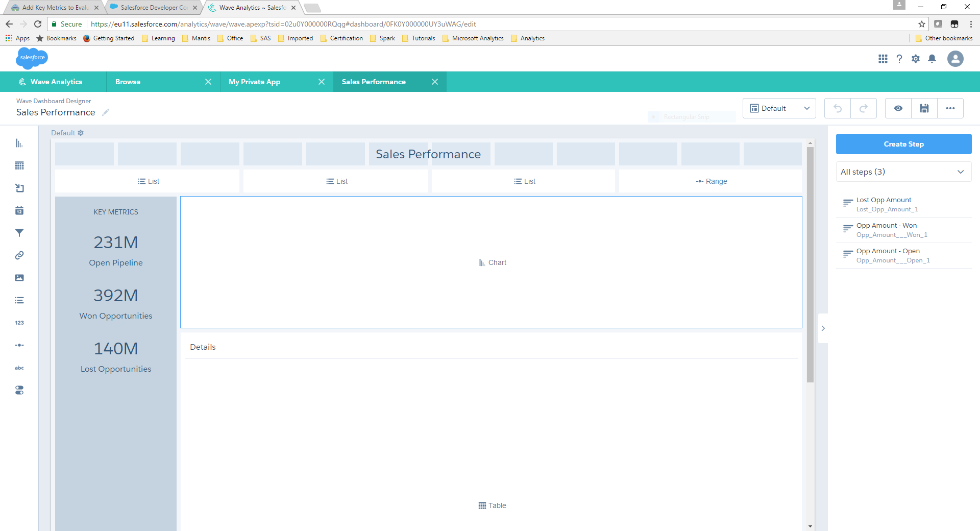Add a global filter widget from sidebar

point(19,233)
